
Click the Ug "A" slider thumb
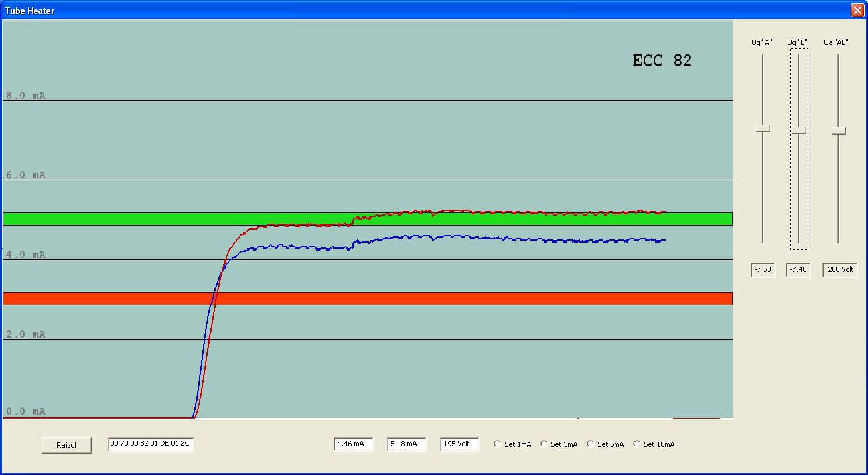pyautogui.click(x=763, y=128)
